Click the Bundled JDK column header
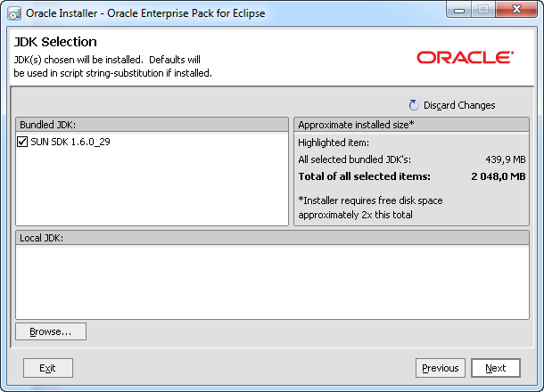The height and width of the screenshot is (392, 544). click(x=152, y=125)
